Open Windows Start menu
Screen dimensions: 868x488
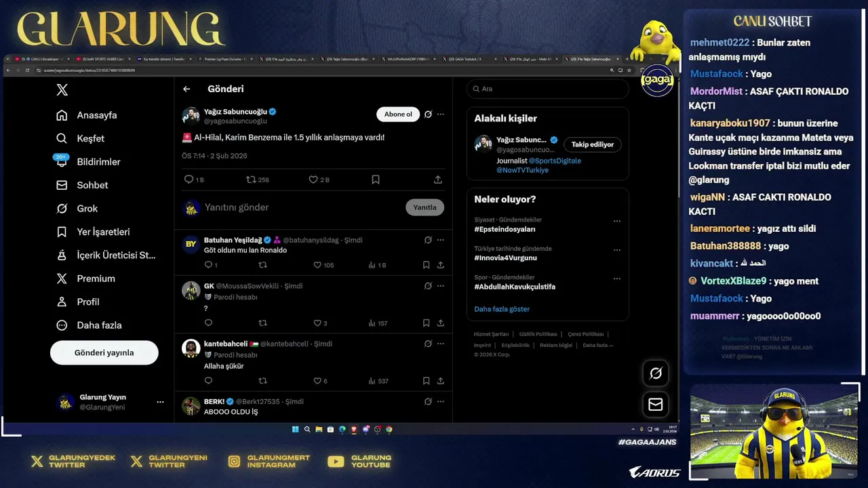[296, 429]
